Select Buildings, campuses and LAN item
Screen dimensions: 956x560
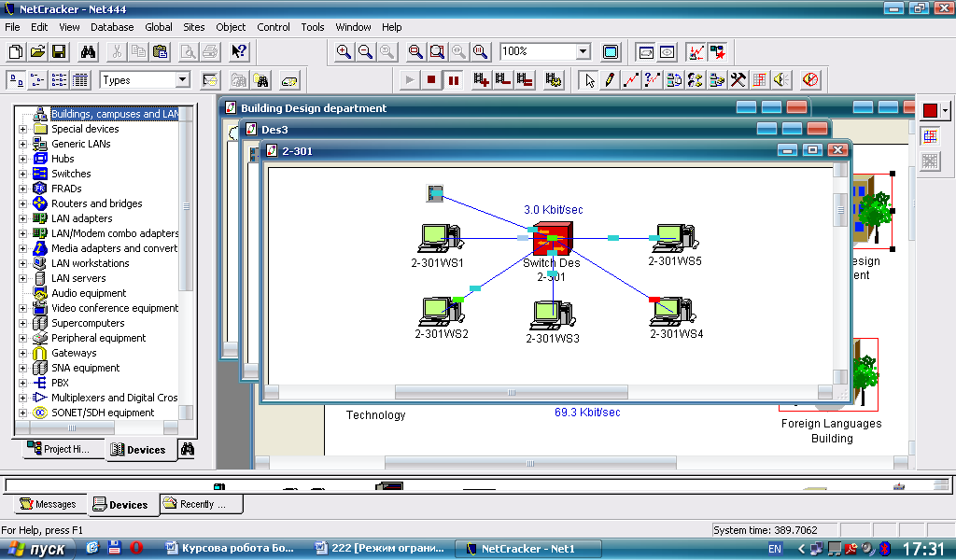coord(115,114)
